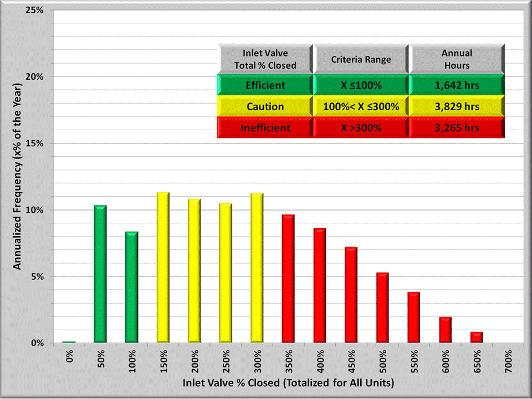Select the red bar at 450%
This screenshot has height=399, width=532.
tap(351, 295)
